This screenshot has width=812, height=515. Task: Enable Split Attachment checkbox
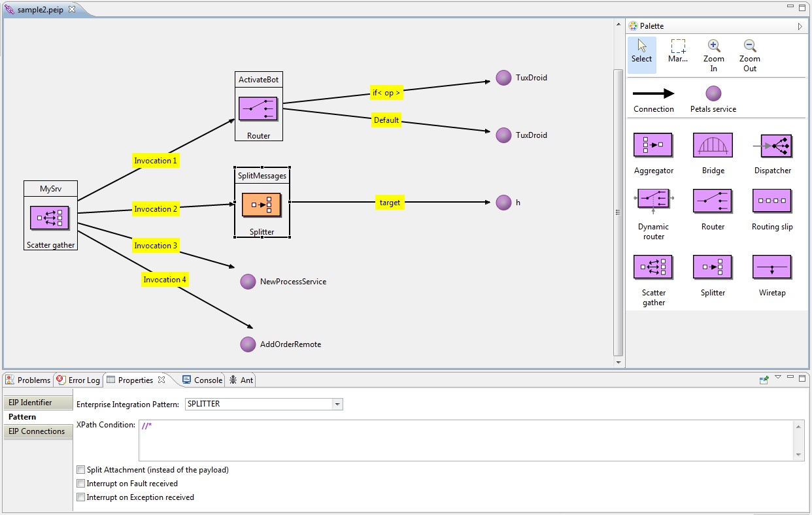click(x=81, y=470)
